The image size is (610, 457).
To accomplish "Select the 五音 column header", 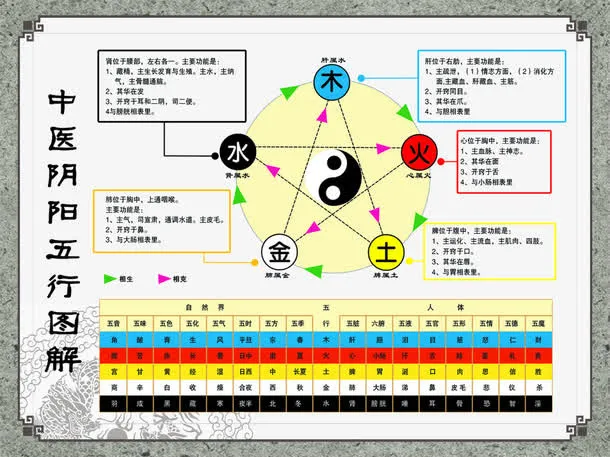I will [x=113, y=324].
